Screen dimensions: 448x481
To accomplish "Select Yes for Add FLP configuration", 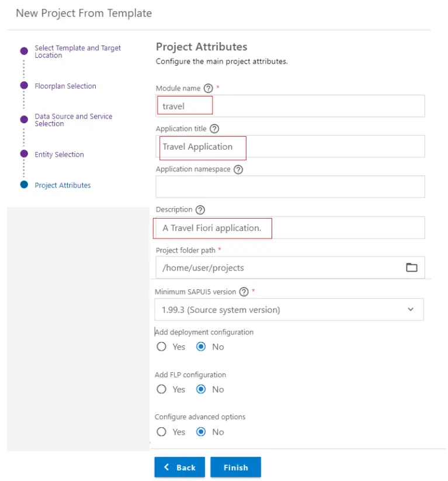I will point(161,389).
